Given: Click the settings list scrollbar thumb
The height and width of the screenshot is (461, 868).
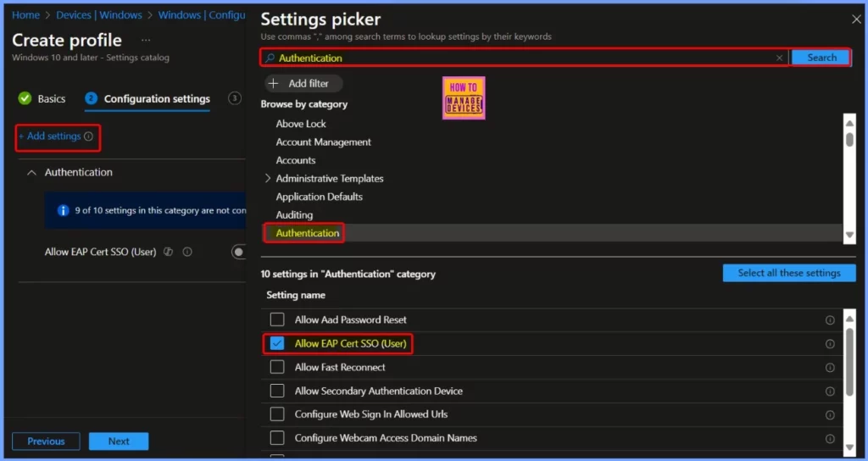Looking at the screenshot, I should pyautogui.click(x=849, y=361).
